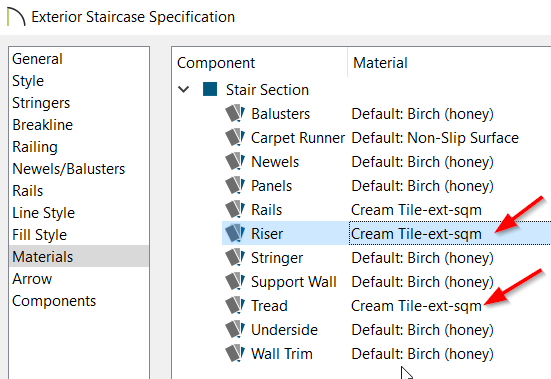
Task: Click the Material column header
Action: tap(380, 63)
